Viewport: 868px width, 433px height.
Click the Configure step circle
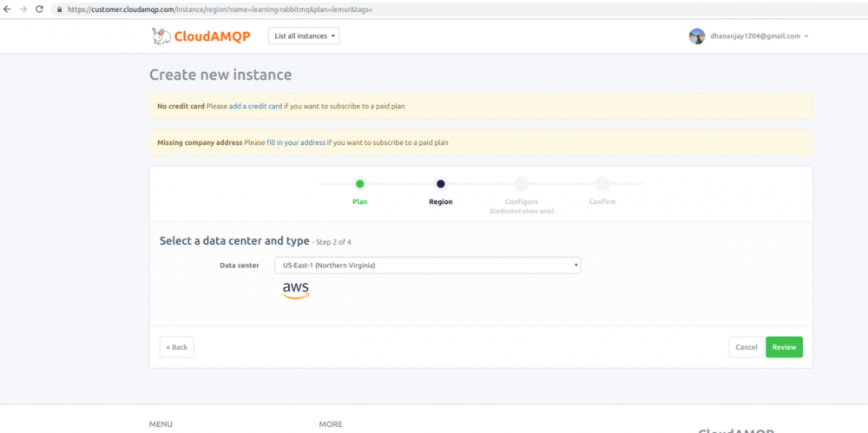coord(522,184)
